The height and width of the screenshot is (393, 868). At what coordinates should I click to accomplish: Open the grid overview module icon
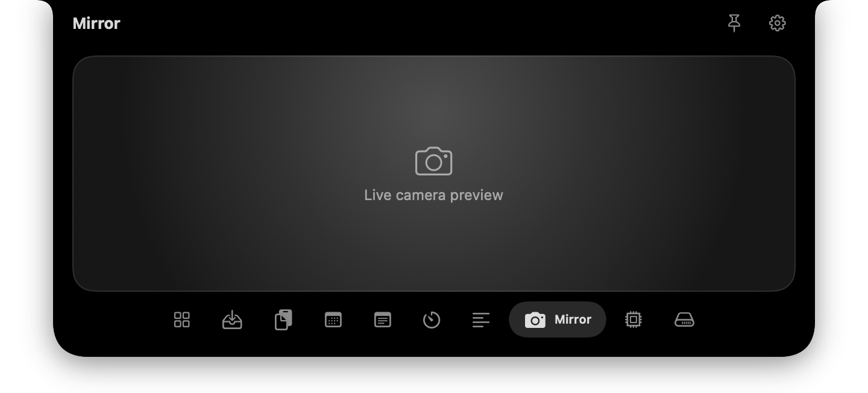tap(182, 319)
